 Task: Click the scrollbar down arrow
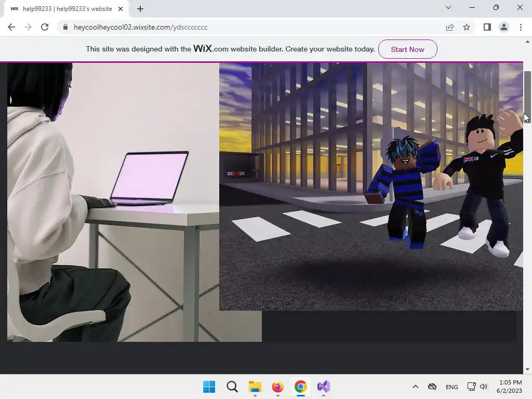[x=527, y=369]
